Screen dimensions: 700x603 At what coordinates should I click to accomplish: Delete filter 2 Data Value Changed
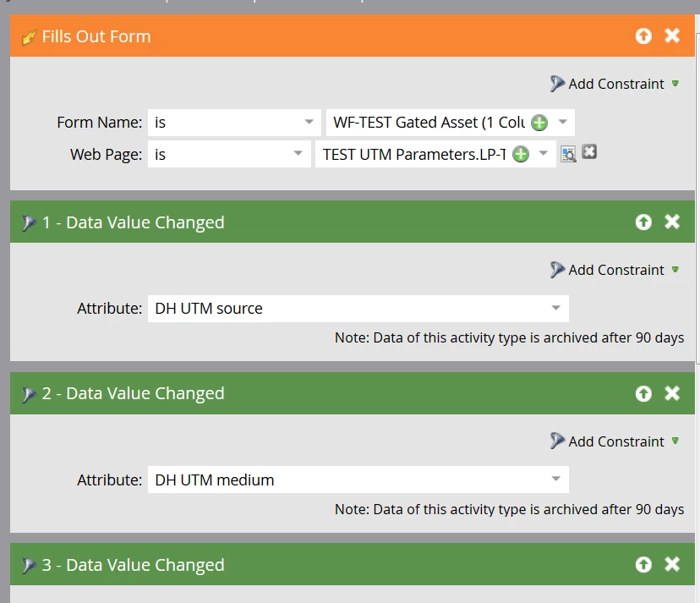click(672, 393)
